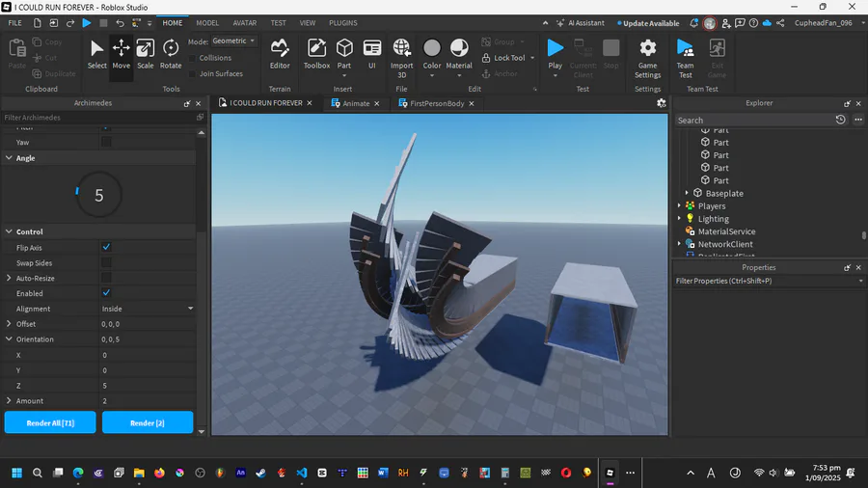
Task: Switch to the Animate script tab
Action: [x=356, y=103]
